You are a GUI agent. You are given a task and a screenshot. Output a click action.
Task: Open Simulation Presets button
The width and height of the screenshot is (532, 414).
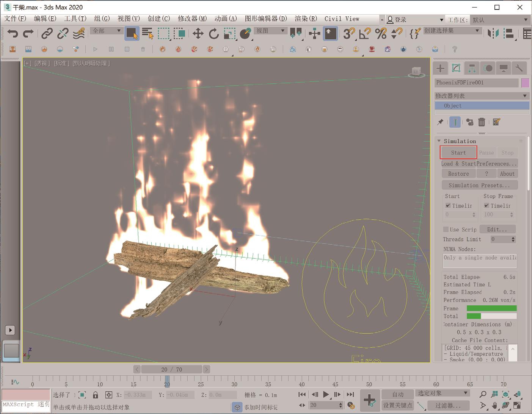click(479, 185)
